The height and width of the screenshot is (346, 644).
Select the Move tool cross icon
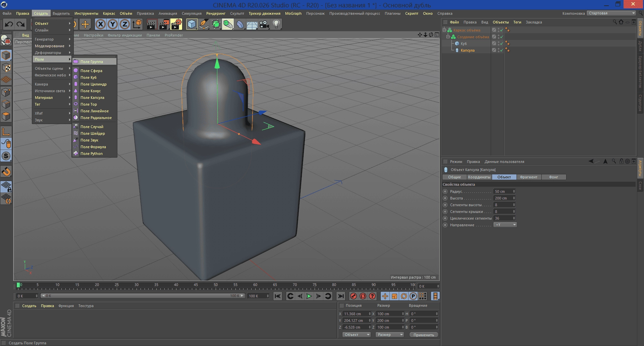point(85,24)
